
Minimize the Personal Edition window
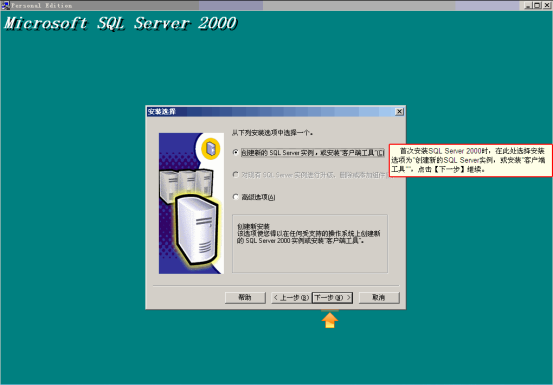[528, 5]
